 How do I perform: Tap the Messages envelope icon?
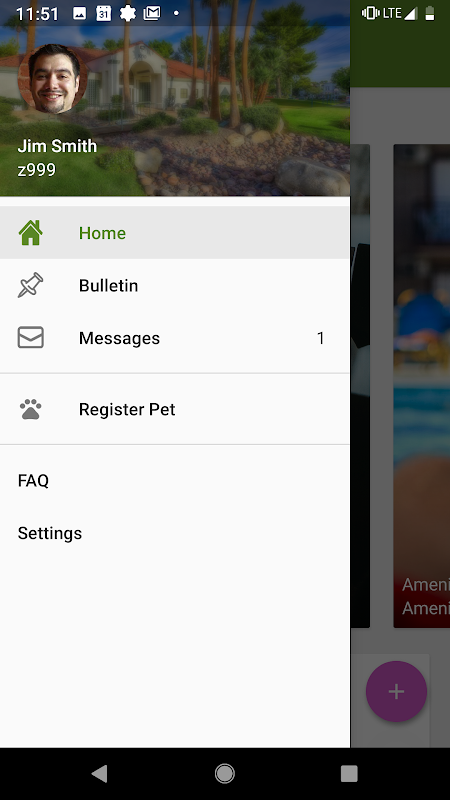[31, 338]
